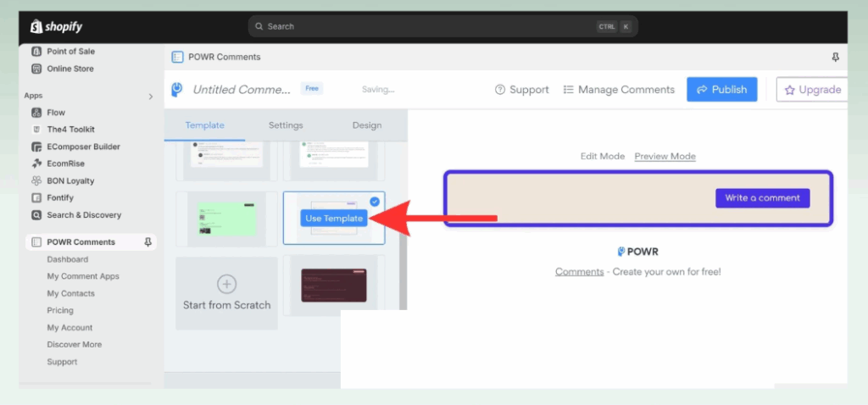Follow the Comments link

pyautogui.click(x=580, y=272)
